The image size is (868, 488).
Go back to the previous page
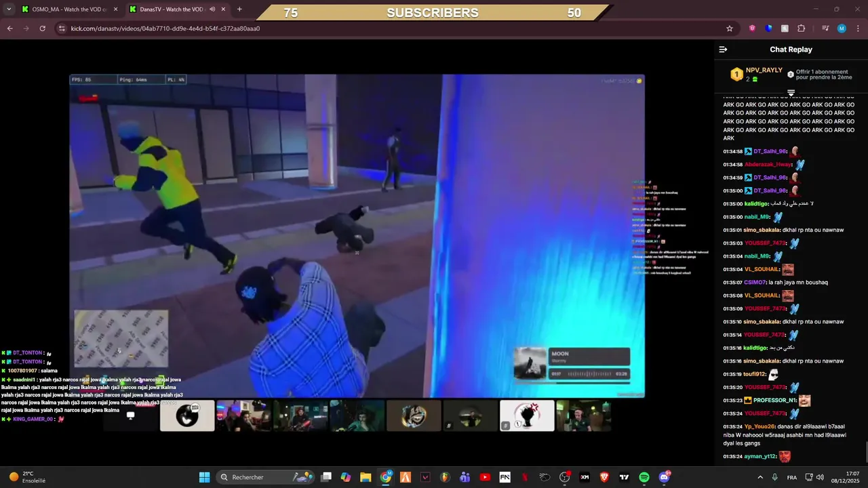point(9,28)
